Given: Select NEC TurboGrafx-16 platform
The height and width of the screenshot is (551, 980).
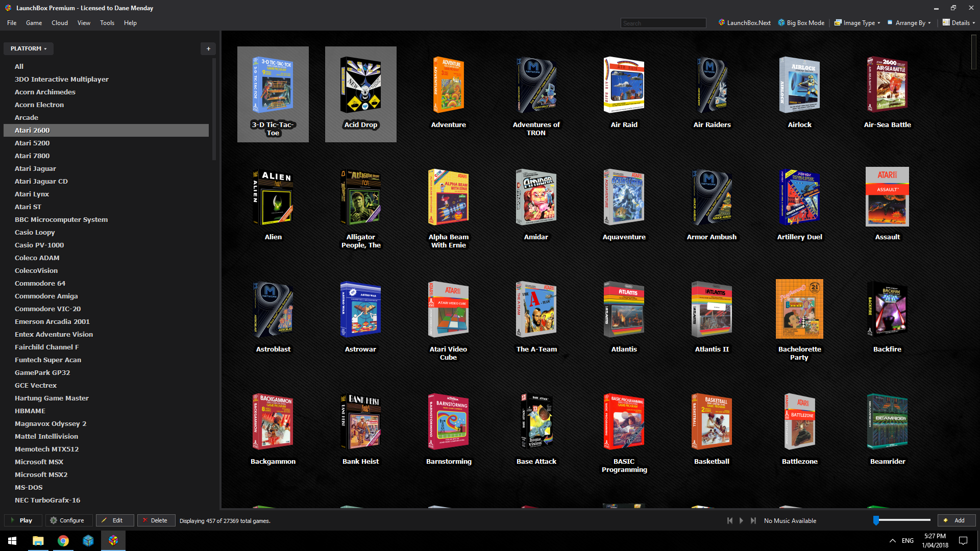Looking at the screenshot, I should [x=106, y=500].
